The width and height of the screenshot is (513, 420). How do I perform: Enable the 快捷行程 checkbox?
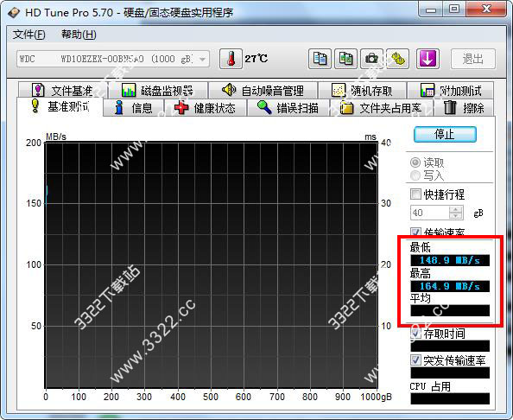point(415,194)
